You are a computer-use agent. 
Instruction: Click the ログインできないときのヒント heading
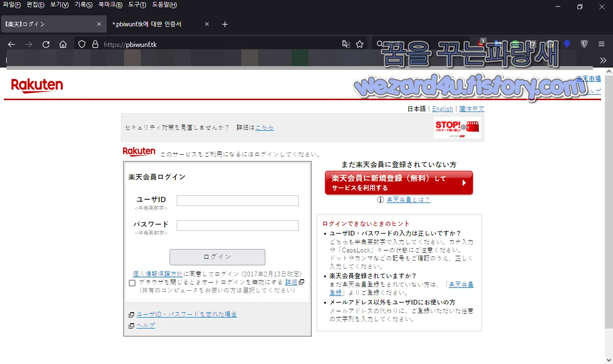[x=366, y=224]
